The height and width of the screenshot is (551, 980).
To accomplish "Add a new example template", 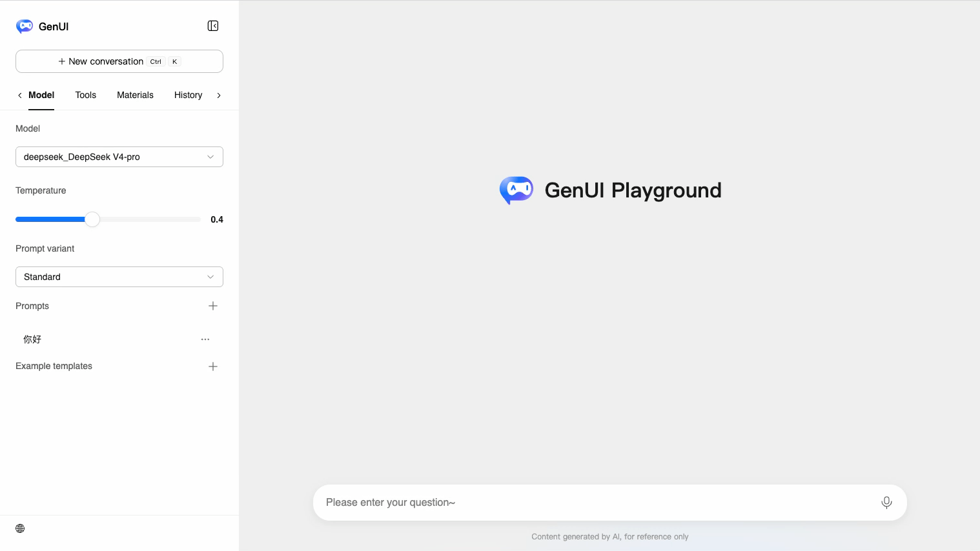I will coord(213,366).
